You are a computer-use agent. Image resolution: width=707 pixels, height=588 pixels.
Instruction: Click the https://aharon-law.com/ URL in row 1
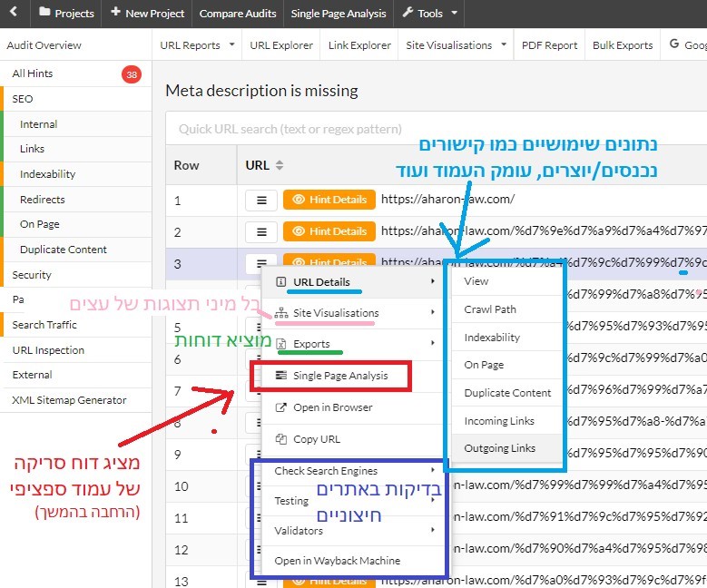[x=447, y=199]
